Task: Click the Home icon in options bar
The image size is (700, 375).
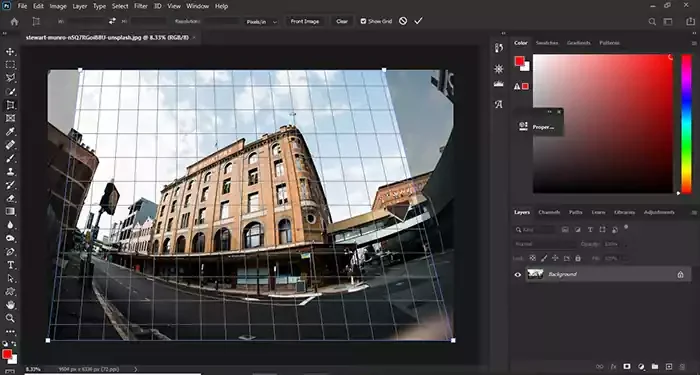Action: click(x=14, y=21)
